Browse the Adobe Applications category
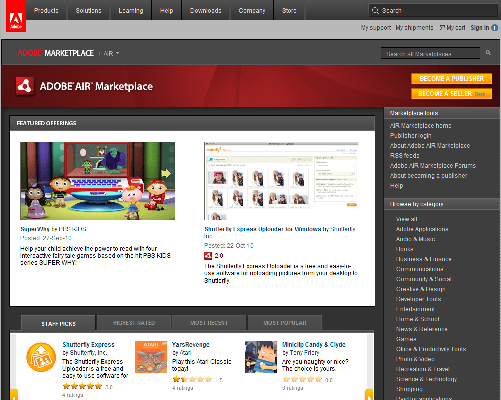Image resolution: width=501 pixels, height=400 pixels. click(x=422, y=229)
